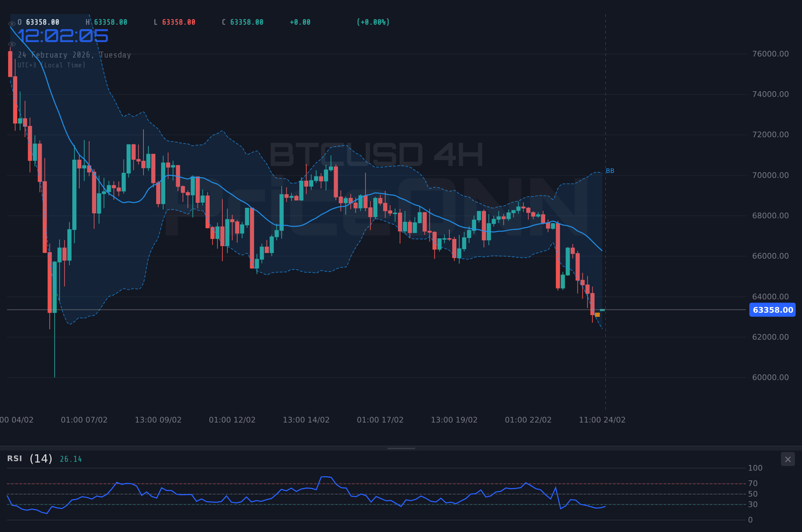Click the (+0.00%) percentage change label
802x532 pixels.
(373, 22)
